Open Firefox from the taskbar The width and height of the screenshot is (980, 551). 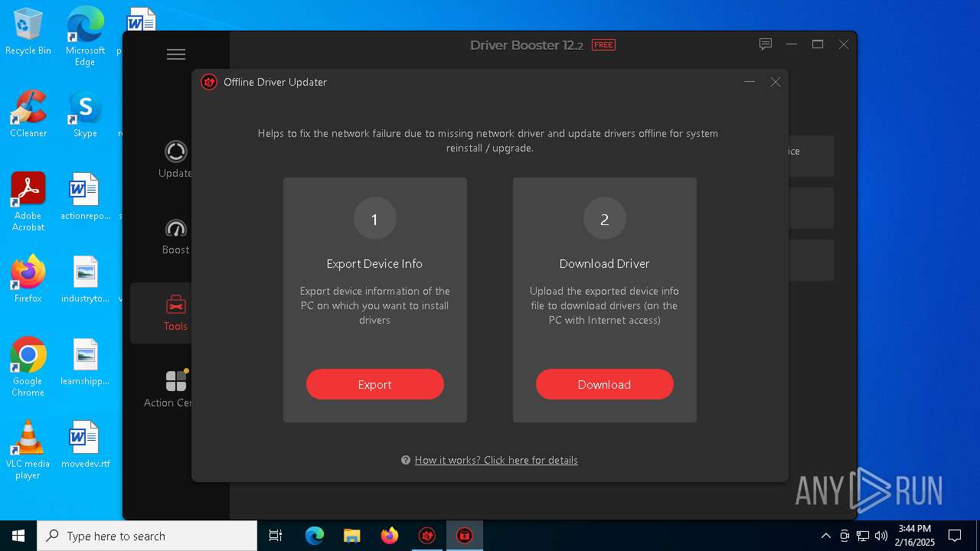pos(389,536)
